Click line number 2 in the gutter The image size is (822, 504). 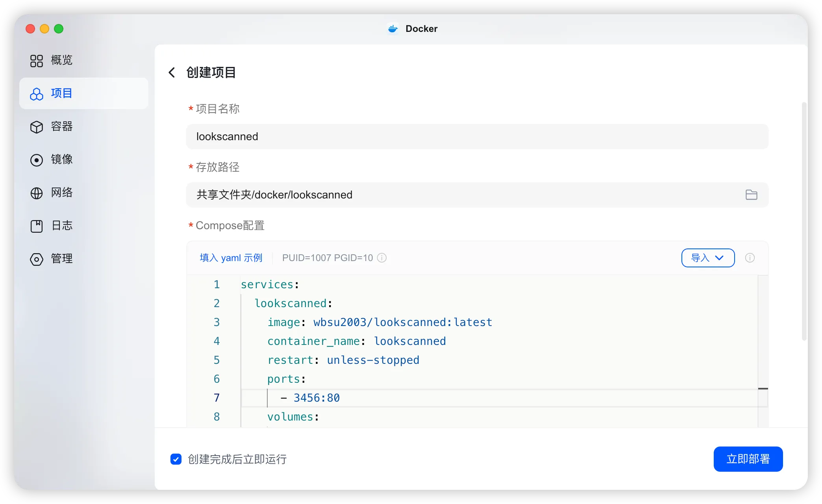[217, 304]
